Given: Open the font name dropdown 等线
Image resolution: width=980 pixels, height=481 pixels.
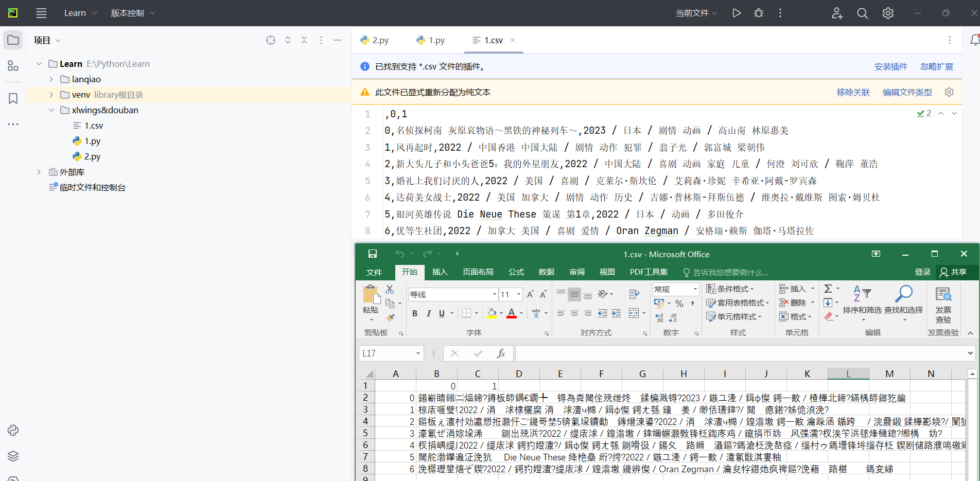Looking at the screenshot, I should pos(494,294).
